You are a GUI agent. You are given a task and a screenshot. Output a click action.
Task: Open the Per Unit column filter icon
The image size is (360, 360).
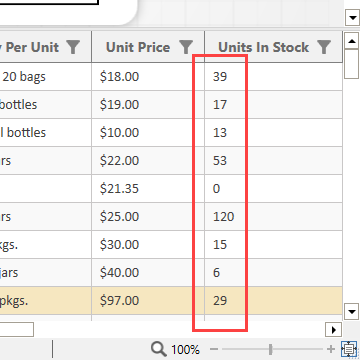click(73, 47)
